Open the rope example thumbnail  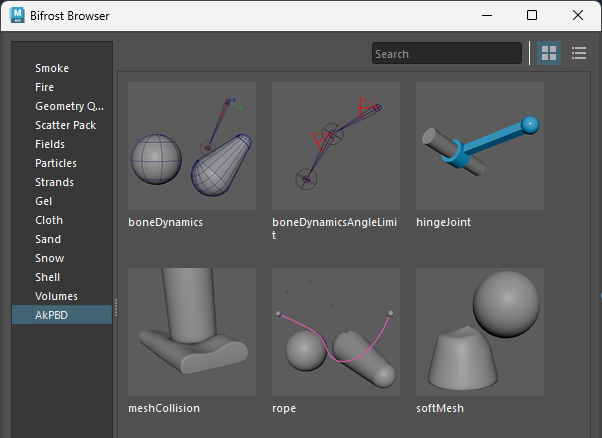coord(336,332)
